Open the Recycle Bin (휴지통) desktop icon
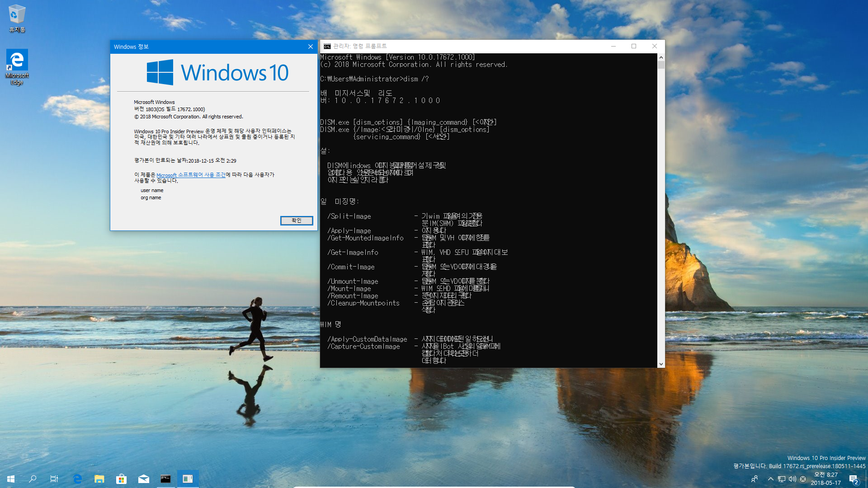 [17, 19]
